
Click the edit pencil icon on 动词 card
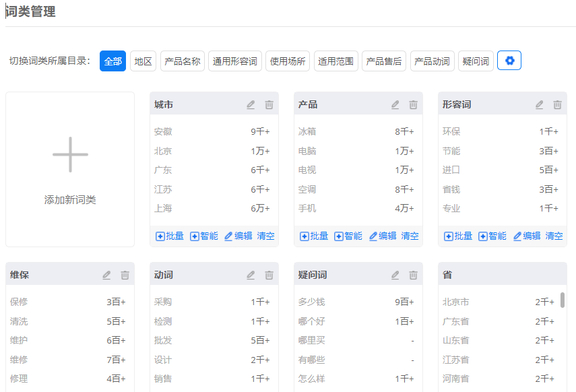coord(251,275)
